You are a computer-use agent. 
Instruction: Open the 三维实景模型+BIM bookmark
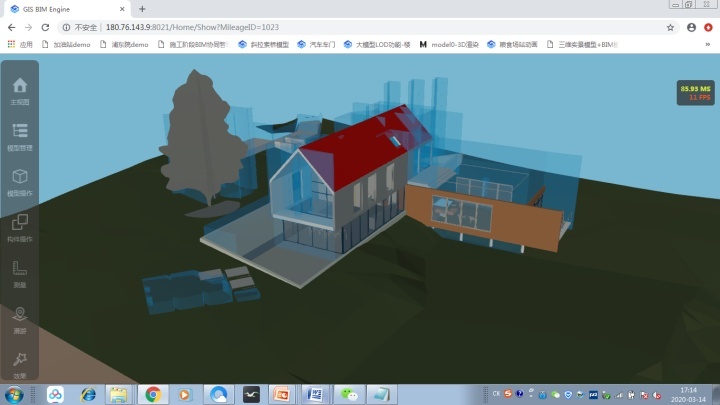click(x=582, y=45)
